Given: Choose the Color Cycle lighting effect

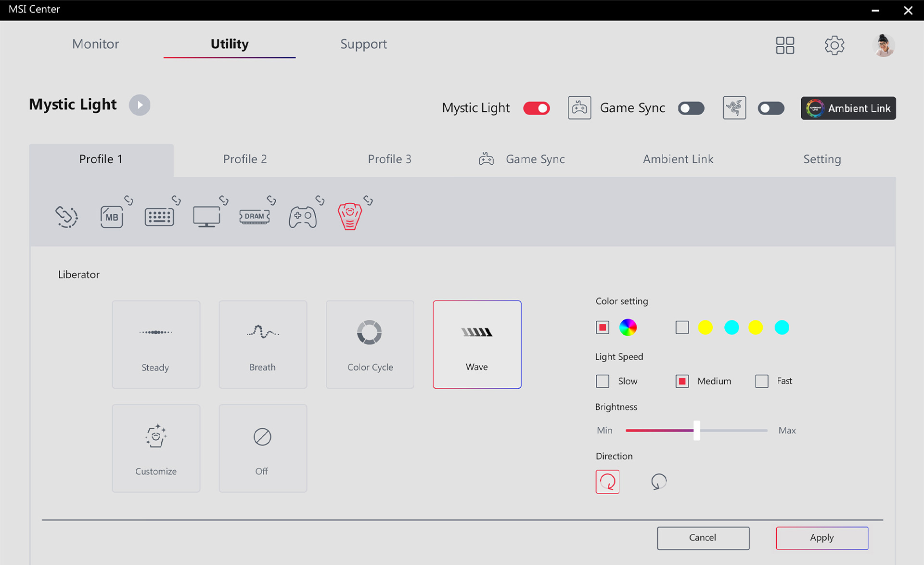Looking at the screenshot, I should coord(370,344).
